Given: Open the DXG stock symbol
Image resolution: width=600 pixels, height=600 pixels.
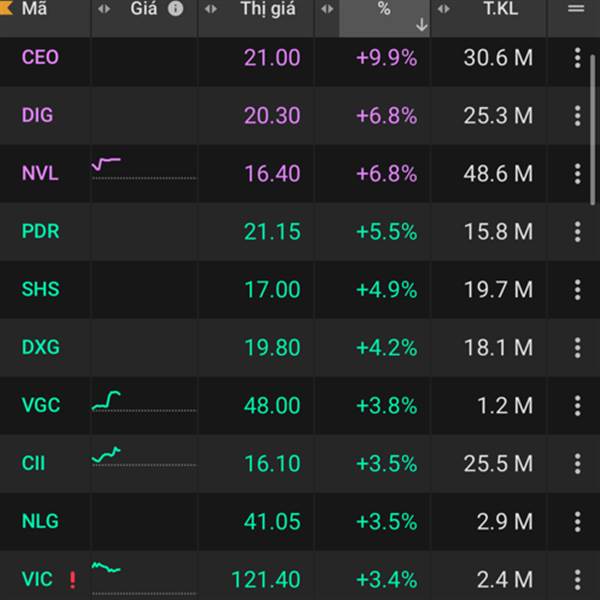Looking at the screenshot, I should 41,347.
